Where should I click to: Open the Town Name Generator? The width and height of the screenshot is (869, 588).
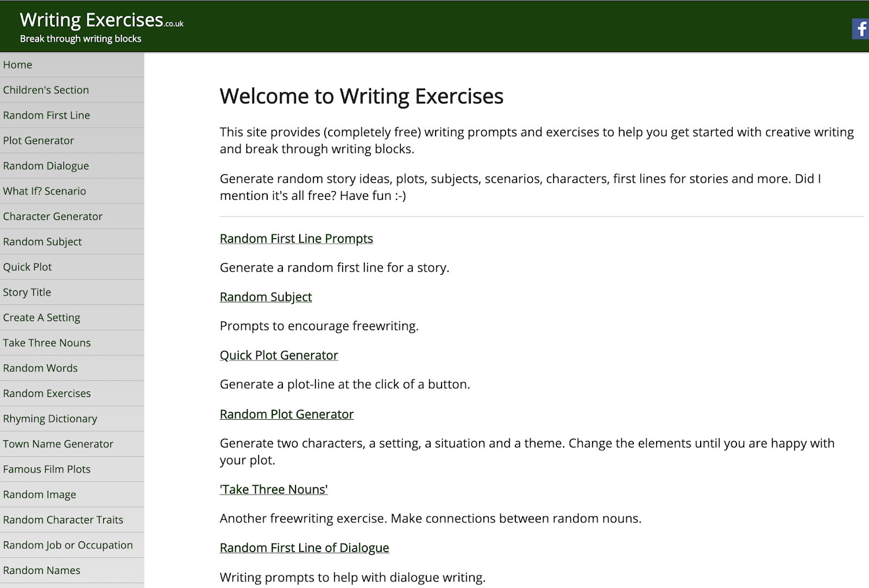coord(58,444)
